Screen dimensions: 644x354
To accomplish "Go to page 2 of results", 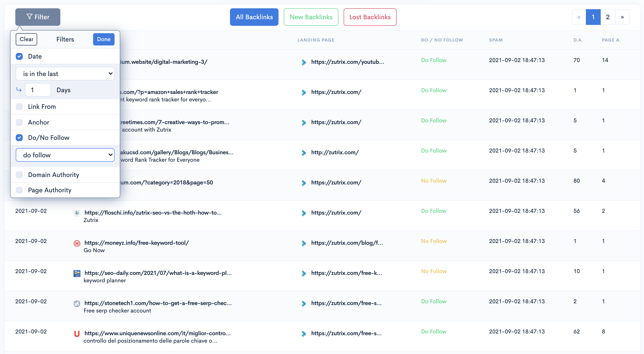I will [607, 17].
